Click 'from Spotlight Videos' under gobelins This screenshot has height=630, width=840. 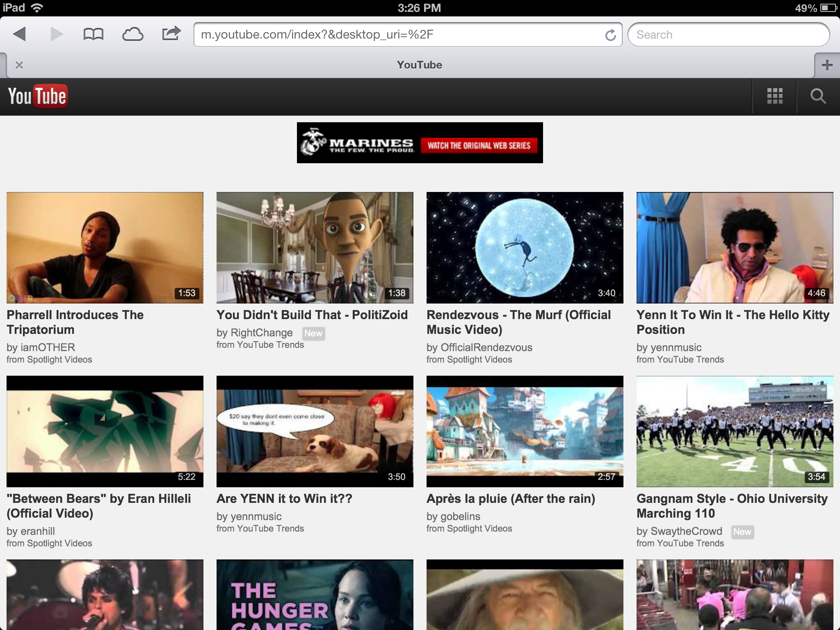coord(469,529)
